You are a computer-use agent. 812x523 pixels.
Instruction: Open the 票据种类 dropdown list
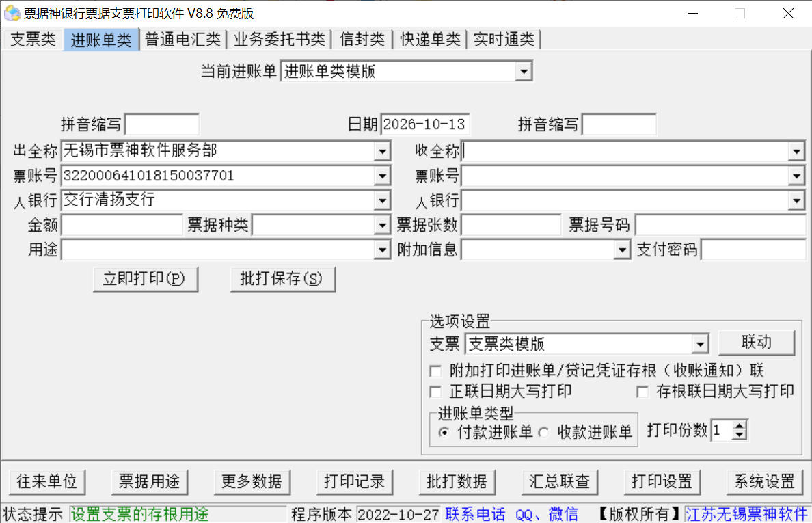tap(382, 225)
